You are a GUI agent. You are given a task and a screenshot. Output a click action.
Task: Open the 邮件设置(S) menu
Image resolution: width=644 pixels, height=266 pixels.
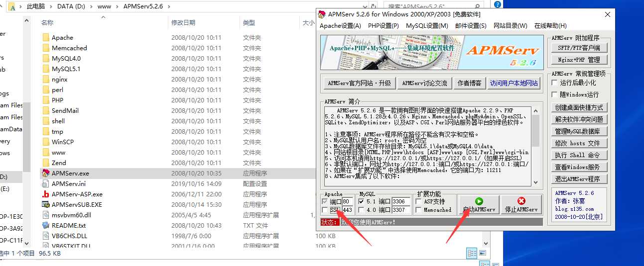pos(471,26)
